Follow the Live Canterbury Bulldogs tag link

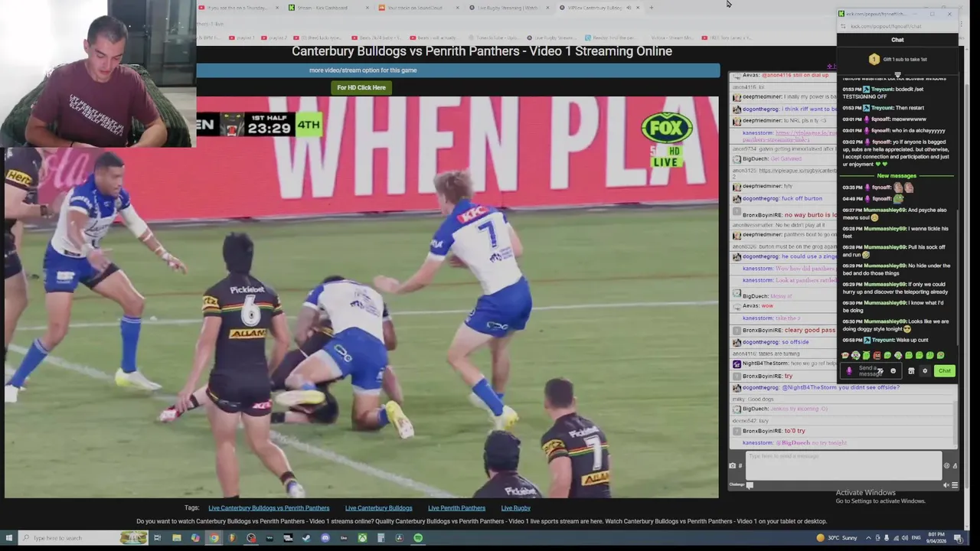[378, 508]
